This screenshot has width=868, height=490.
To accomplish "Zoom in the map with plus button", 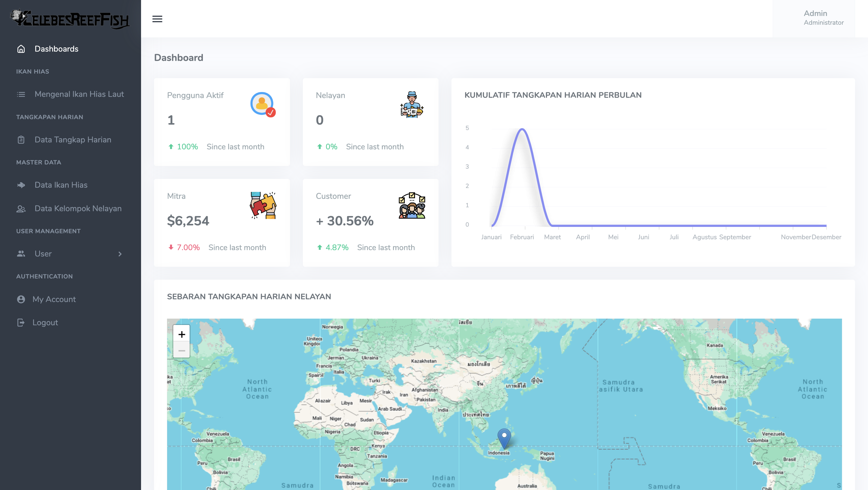I will (x=182, y=334).
